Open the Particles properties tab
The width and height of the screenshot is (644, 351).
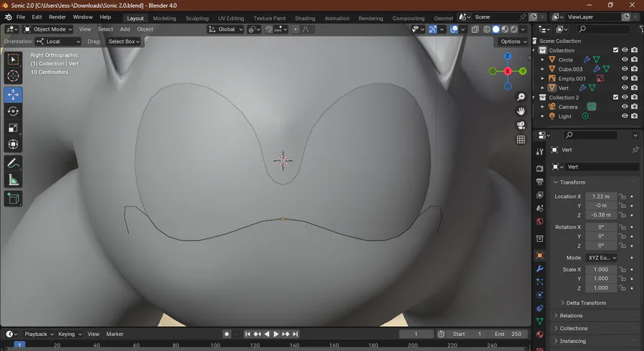click(540, 282)
